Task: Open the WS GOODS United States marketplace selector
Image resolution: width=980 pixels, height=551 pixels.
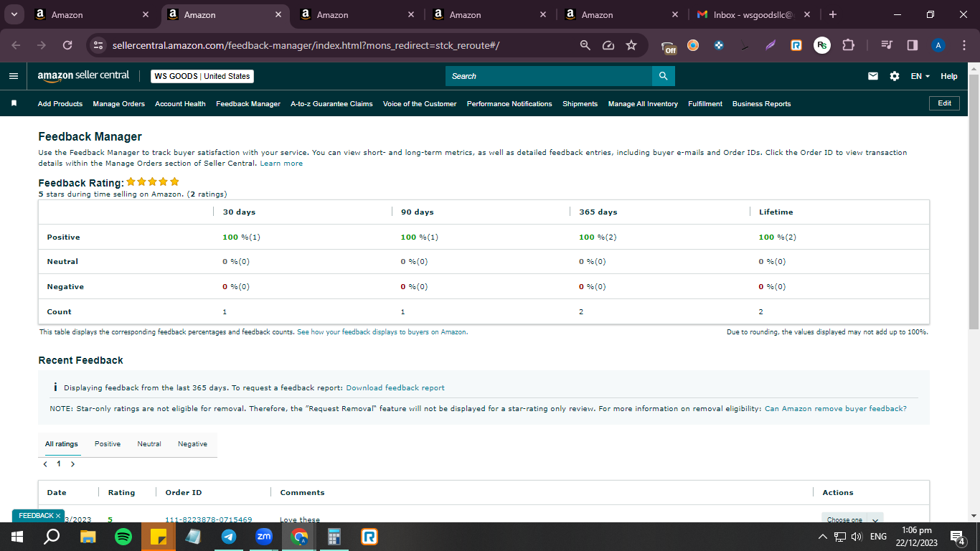Action: [202, 76]
